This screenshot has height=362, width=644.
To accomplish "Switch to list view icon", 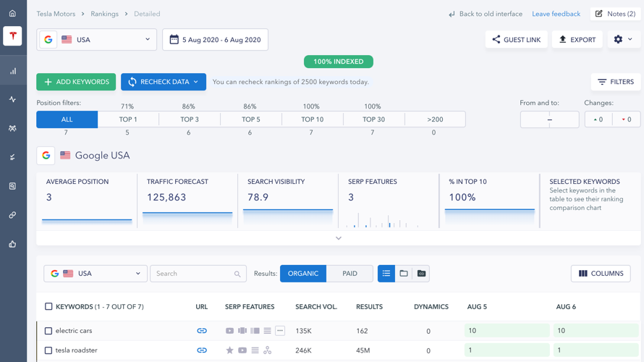I will click(x=386, y=274).
